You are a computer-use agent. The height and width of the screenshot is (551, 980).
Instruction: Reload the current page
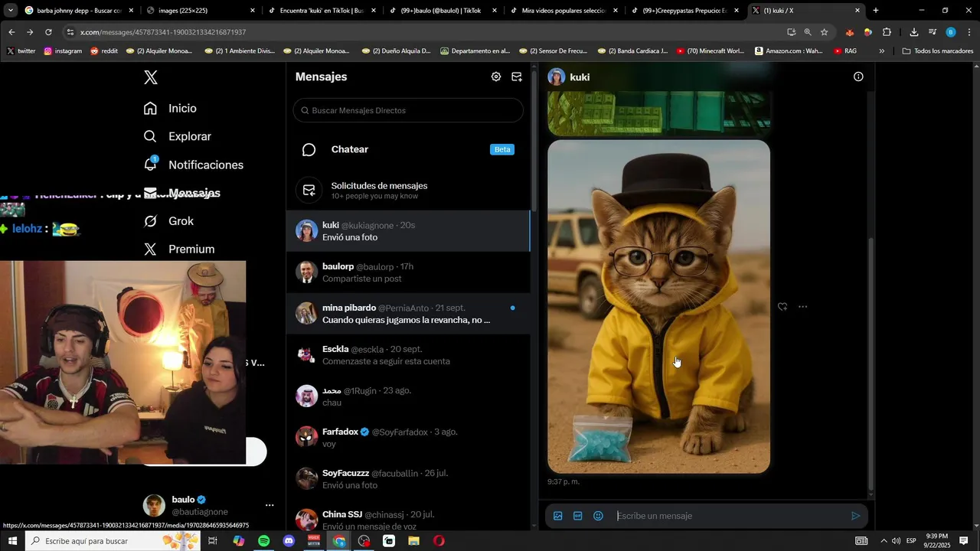pyautogui.click(x=48, y=32)
